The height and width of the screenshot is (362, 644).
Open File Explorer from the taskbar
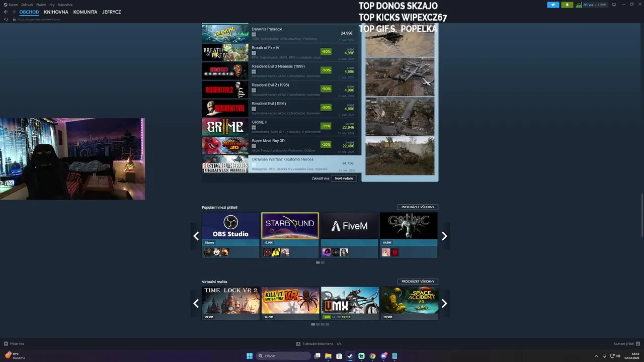click(x=328, y=356)
